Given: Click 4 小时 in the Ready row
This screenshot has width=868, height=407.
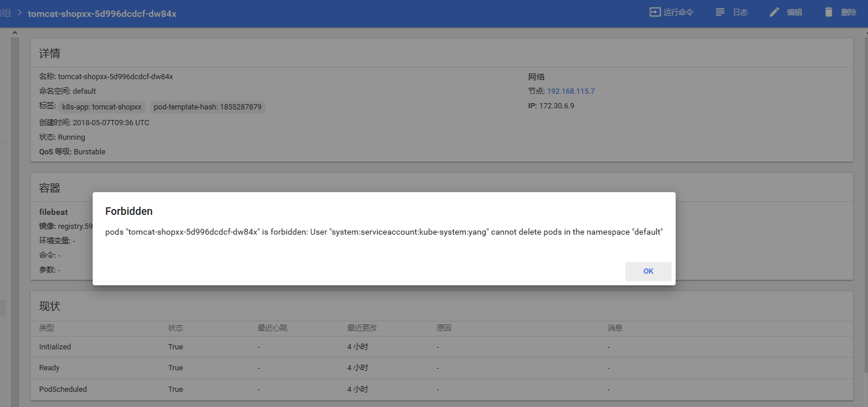Looking at the screenshot, I should tap(358, 368).
